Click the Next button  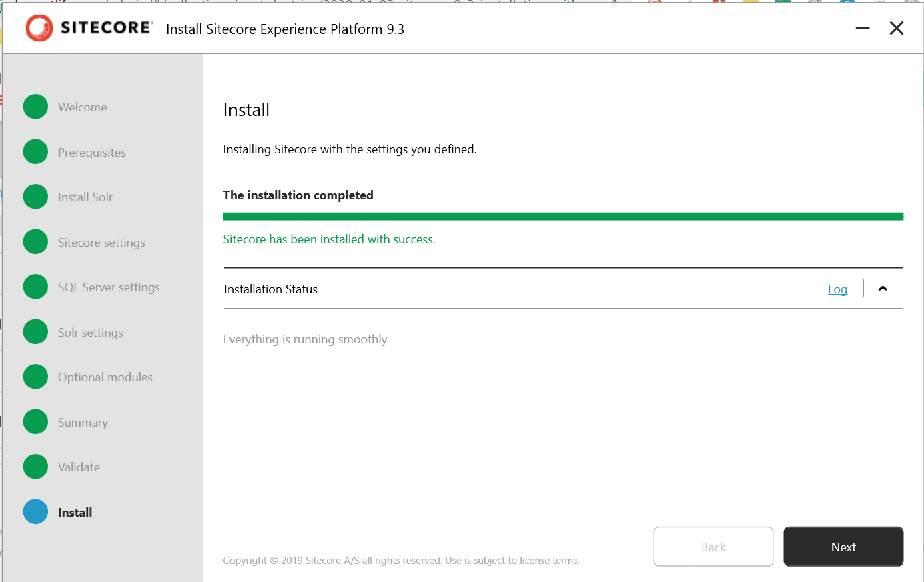coord(843,547)
